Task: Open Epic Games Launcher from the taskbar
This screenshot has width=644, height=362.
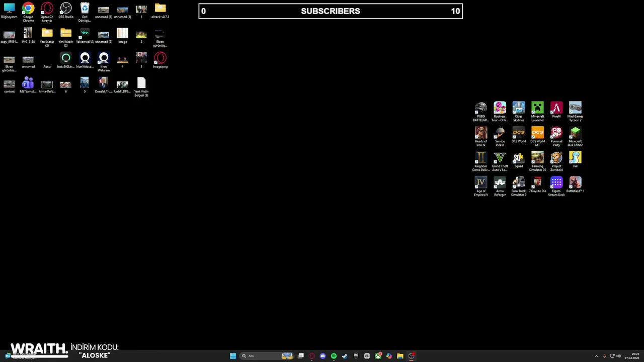Action: click(356, 356)
